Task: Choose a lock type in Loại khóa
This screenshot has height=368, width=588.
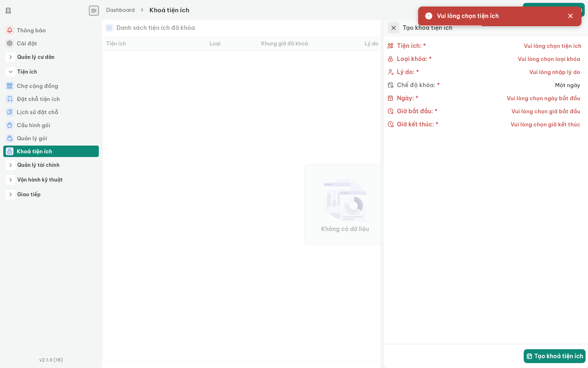Action: pos(549,59)
